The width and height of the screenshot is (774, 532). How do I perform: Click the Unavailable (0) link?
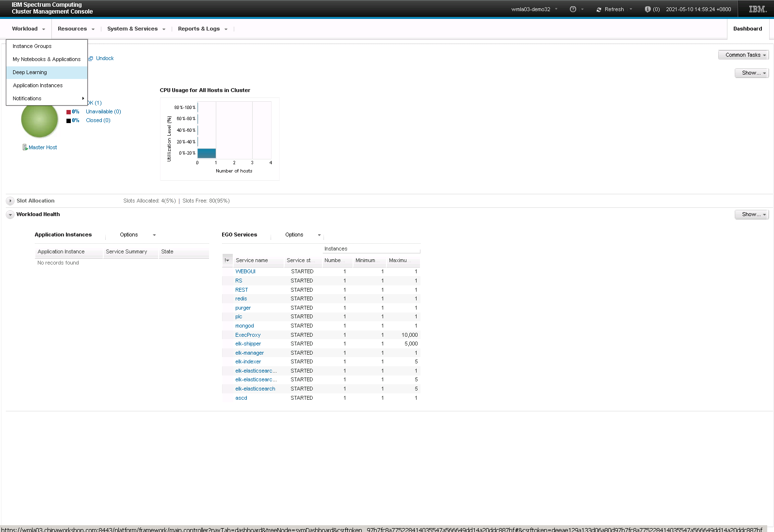103,111
